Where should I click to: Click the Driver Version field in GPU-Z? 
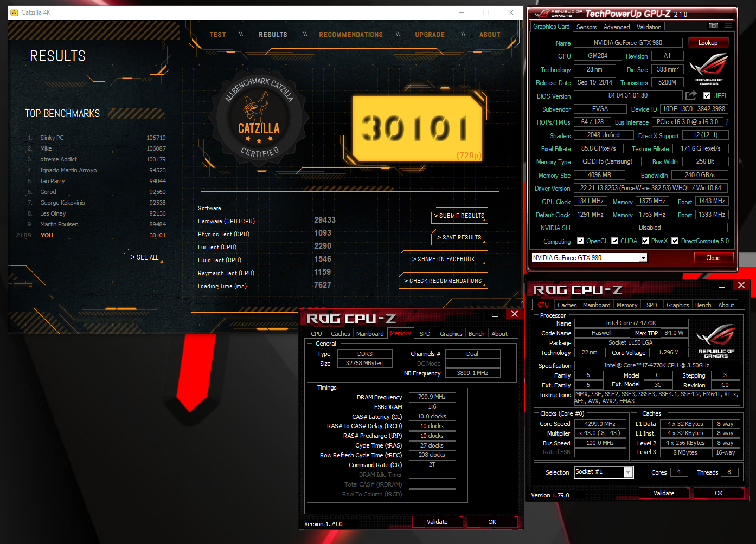[x=651, y=188]
